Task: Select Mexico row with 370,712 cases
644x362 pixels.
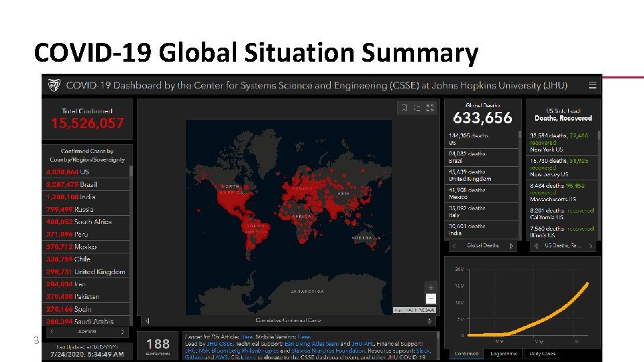Action: pos(86,247)
